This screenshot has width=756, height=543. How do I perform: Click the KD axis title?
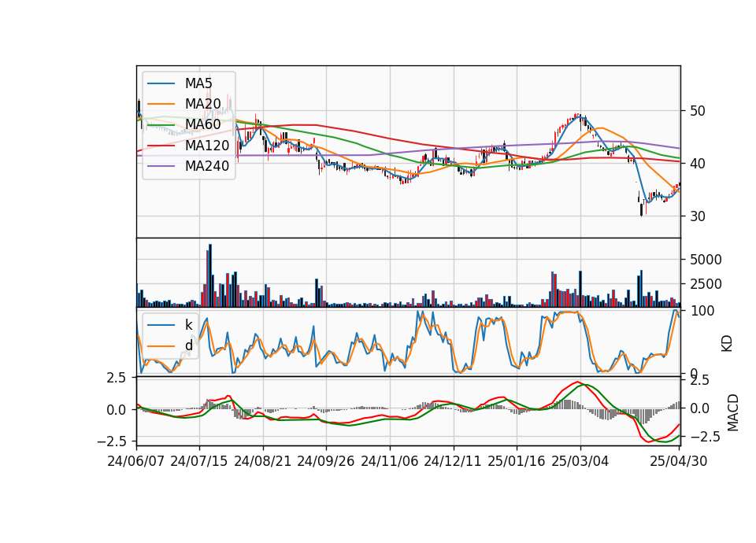point(727,344)
